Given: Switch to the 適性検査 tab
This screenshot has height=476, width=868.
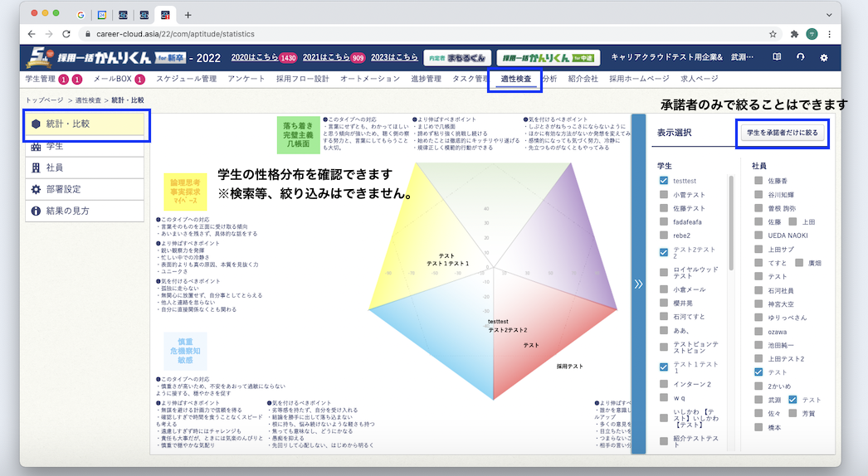Looking at the screenshot, I should click(x=515, y=79).
